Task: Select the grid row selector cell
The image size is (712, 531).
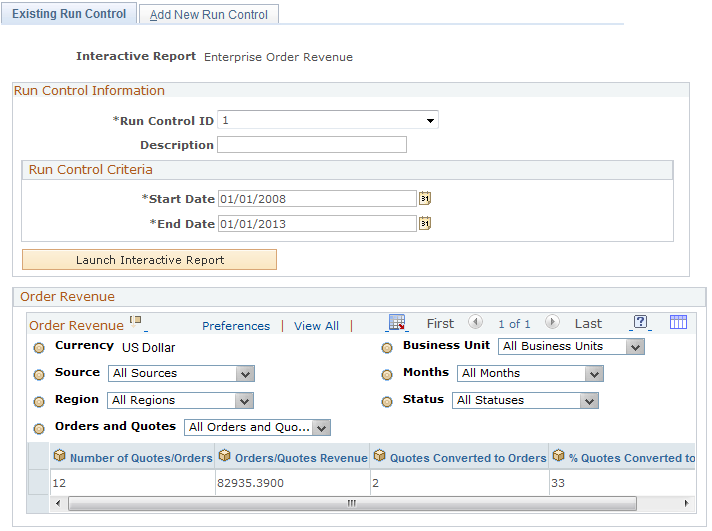Action: [39, 482]
